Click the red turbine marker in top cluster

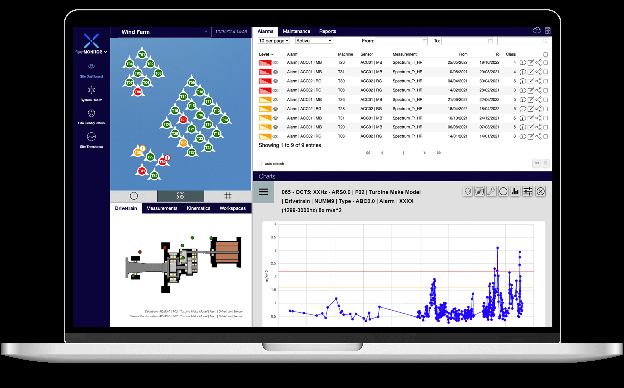pos(138,92)
